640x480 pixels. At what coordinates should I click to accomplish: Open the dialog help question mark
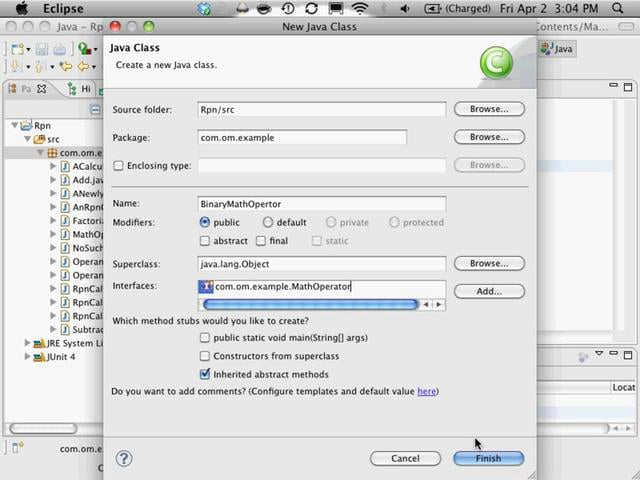tap(124, 458)
